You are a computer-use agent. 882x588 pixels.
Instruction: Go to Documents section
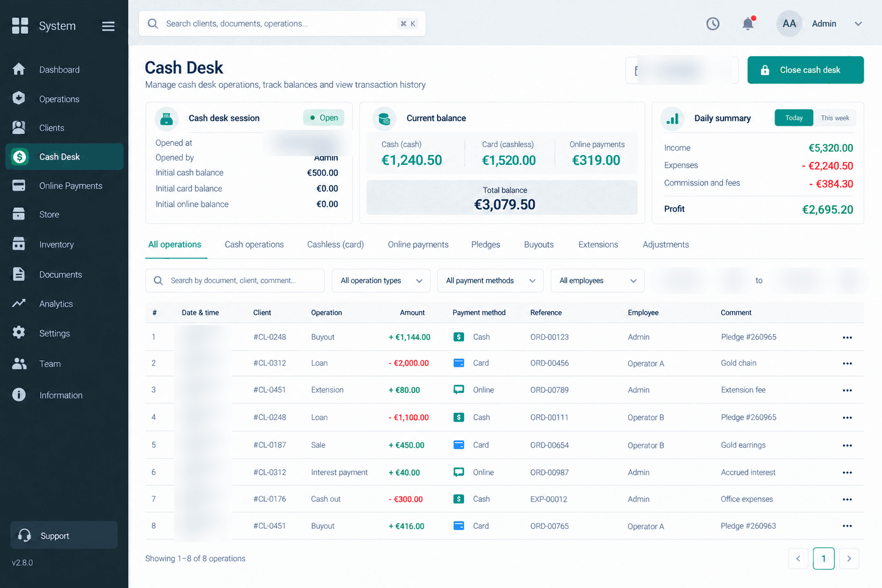coord(64,274)
